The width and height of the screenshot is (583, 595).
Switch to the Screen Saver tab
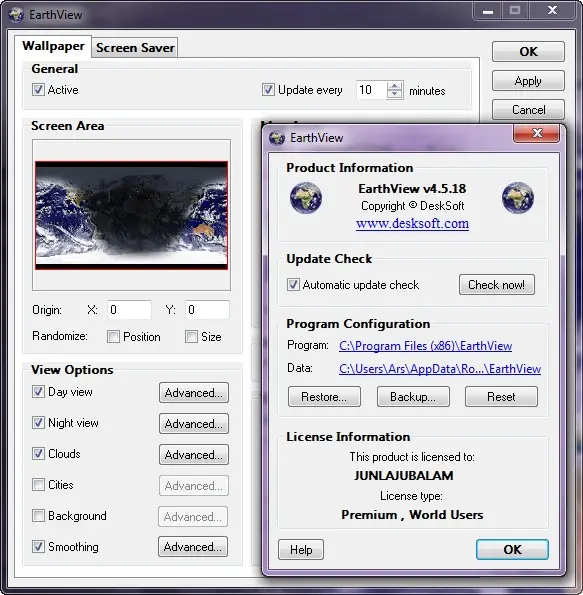point(135,48)
